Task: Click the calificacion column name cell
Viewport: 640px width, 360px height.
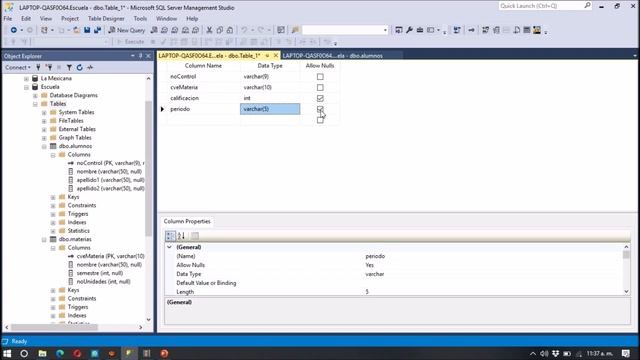Action: [x=204, y=98]
